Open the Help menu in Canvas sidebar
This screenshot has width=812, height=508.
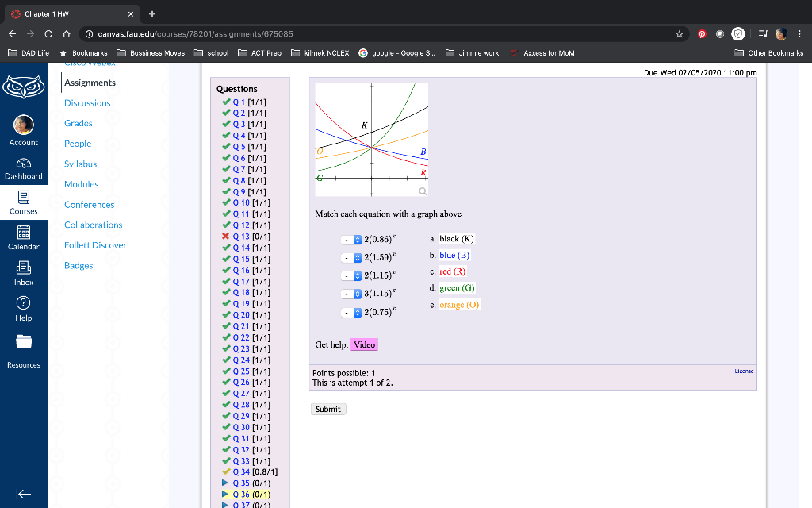[x=23, y=309]
